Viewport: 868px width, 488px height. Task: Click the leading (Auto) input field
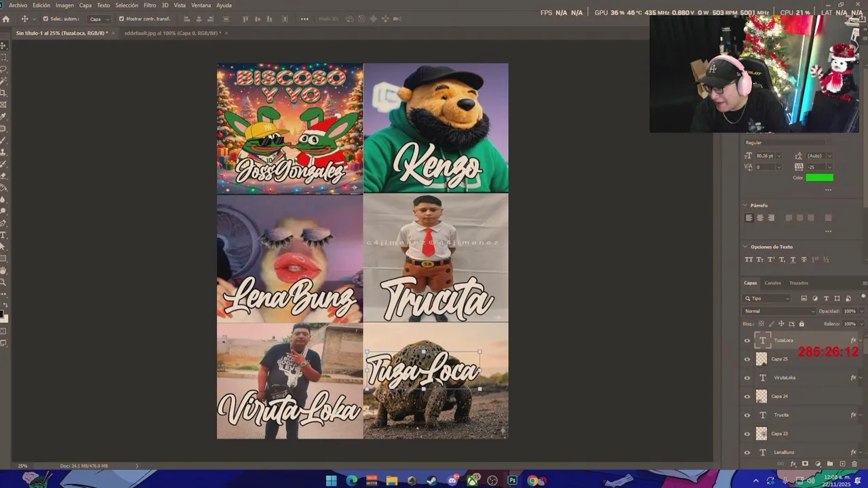[x=816, y=156]
